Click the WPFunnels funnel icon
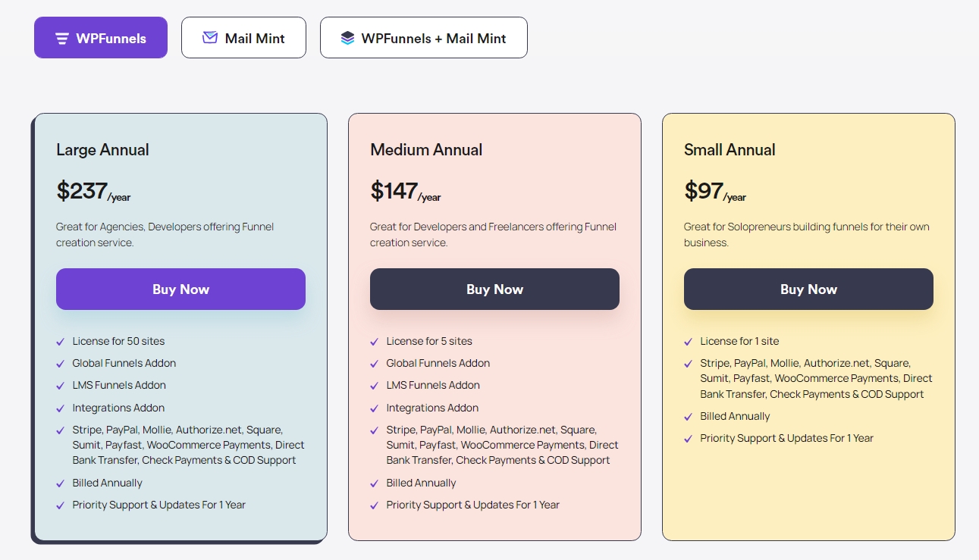Screen dimensions: 979x560 (x=62, y=39)
